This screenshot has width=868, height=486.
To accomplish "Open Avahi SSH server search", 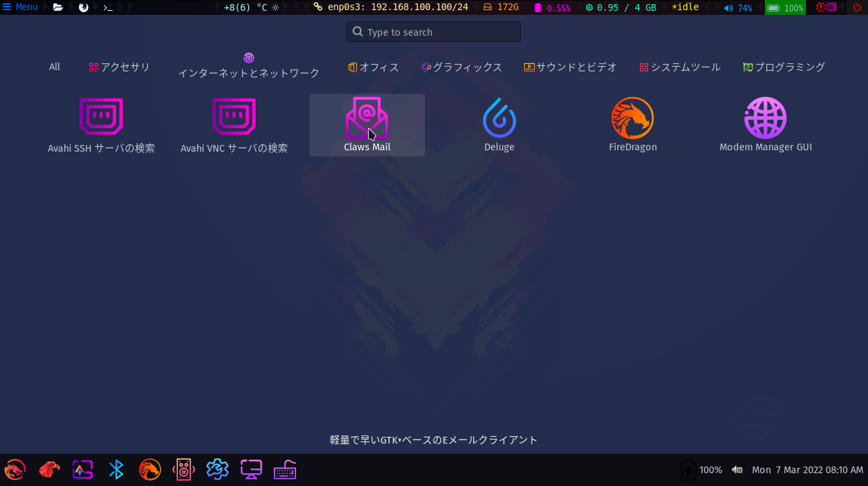I will 101,125.
